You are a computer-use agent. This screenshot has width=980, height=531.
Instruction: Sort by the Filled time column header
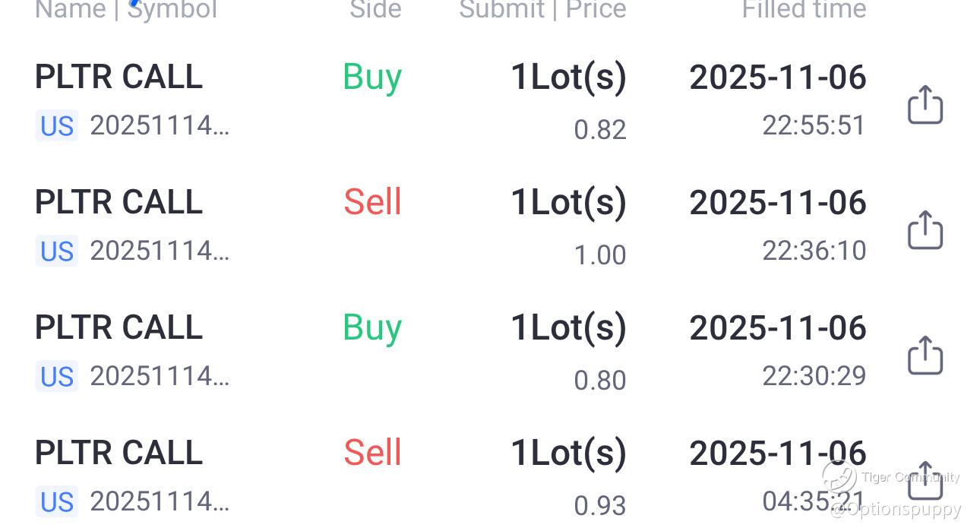(804, 10)
